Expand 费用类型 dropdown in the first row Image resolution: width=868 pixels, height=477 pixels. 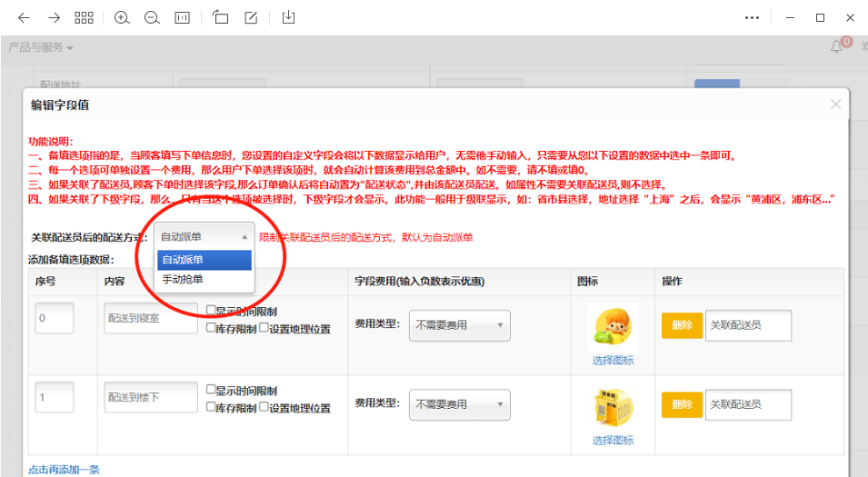(x=460, y=324)
